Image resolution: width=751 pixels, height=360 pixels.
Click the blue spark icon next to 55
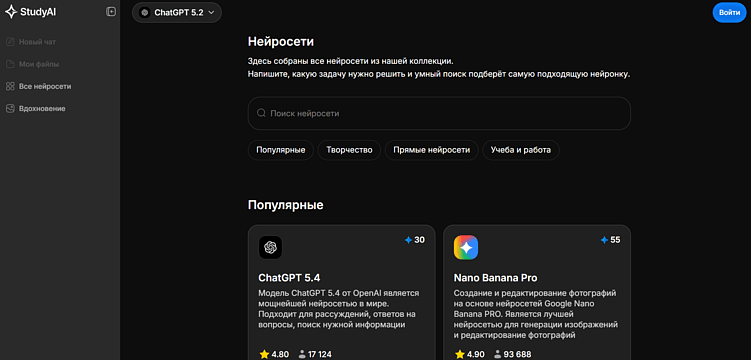point(604,240)
